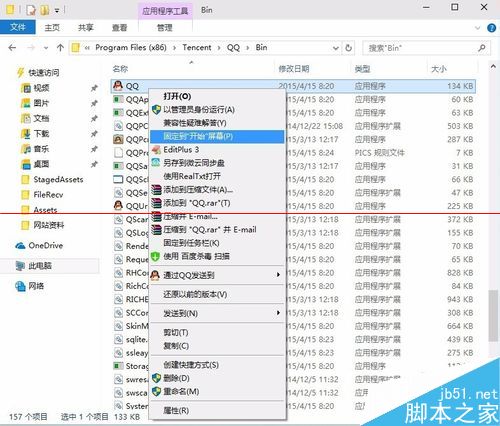Click the shield icon beside Run as administrator

point(156,110)
